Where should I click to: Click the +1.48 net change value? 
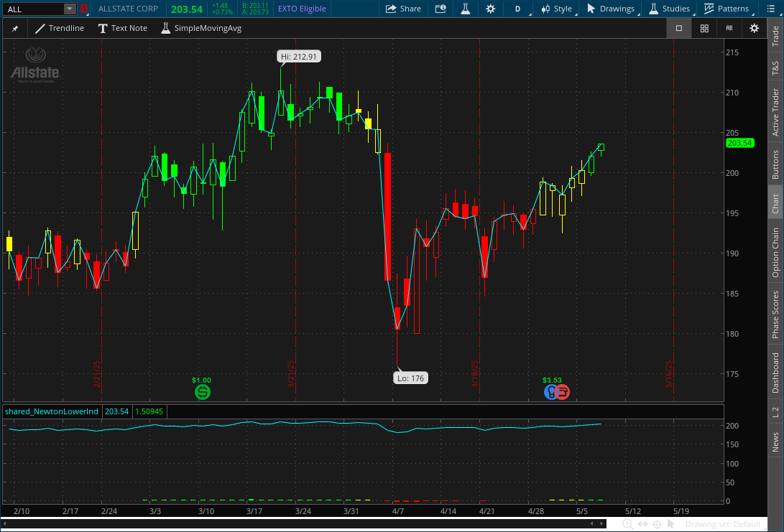pos(220,6)
